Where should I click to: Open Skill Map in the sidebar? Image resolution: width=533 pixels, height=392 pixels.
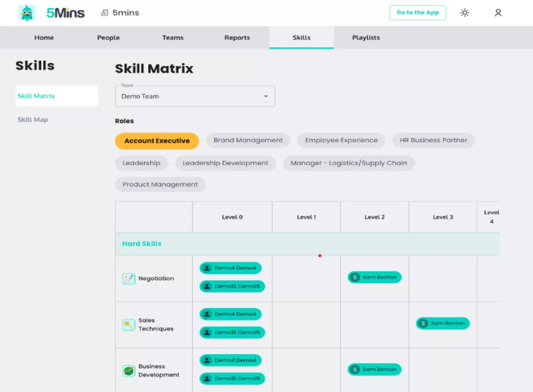pos(32,120)
